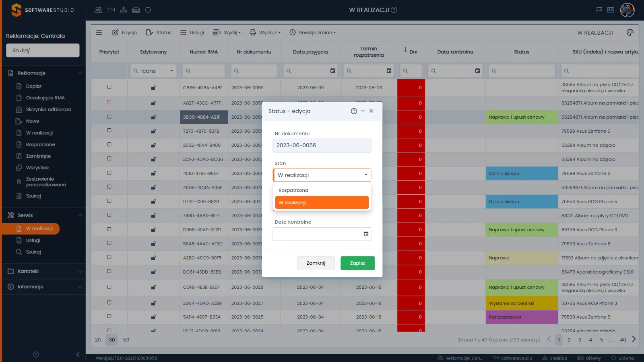Open the hamburger menu in toolbar
644x362 pixels.
click(99, 32)
